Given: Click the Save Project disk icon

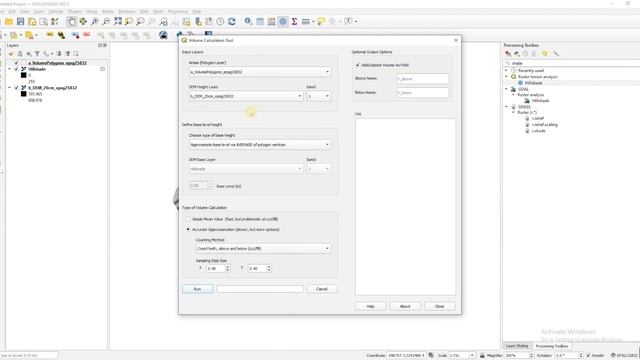Looking at the screenshot, I should (x=20, y=22).
